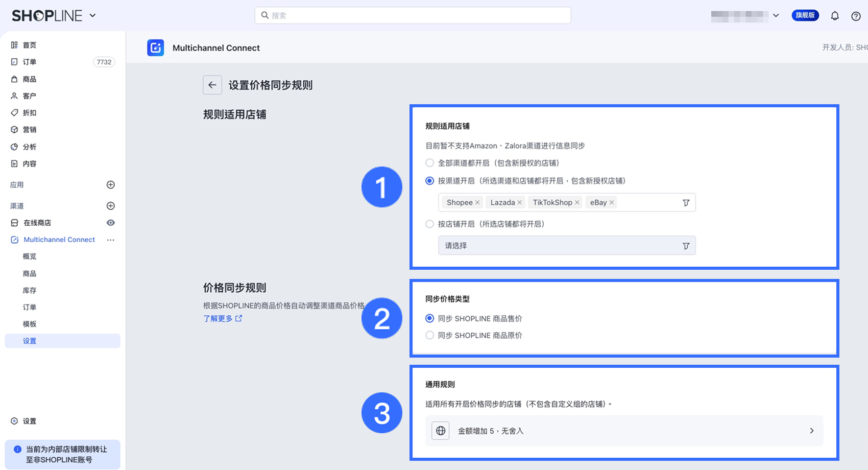This screenshot has width=868, height=470.
Task: Go to 首页 in the sidebar
Action: pos(30,45)
